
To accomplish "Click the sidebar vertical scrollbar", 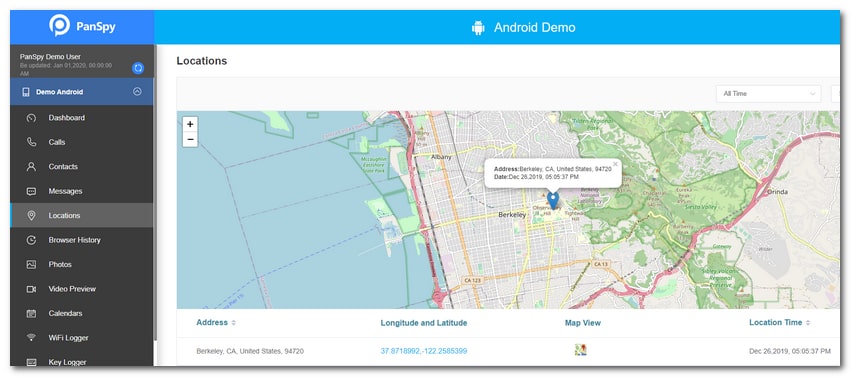I will click(155, 193).
